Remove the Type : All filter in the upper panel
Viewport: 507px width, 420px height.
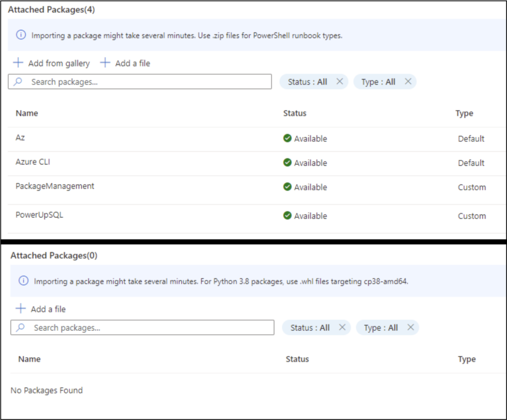(408, 81)
